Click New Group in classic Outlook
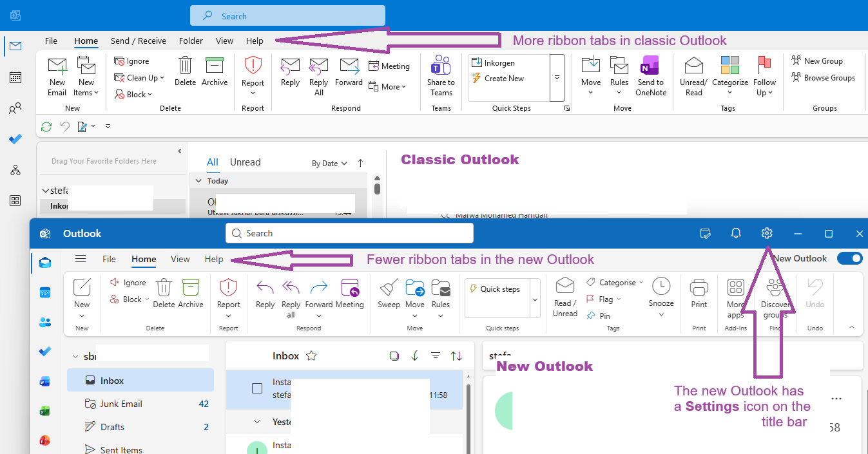Viewport: 868px width, 454px height. (x=816, y=61)
